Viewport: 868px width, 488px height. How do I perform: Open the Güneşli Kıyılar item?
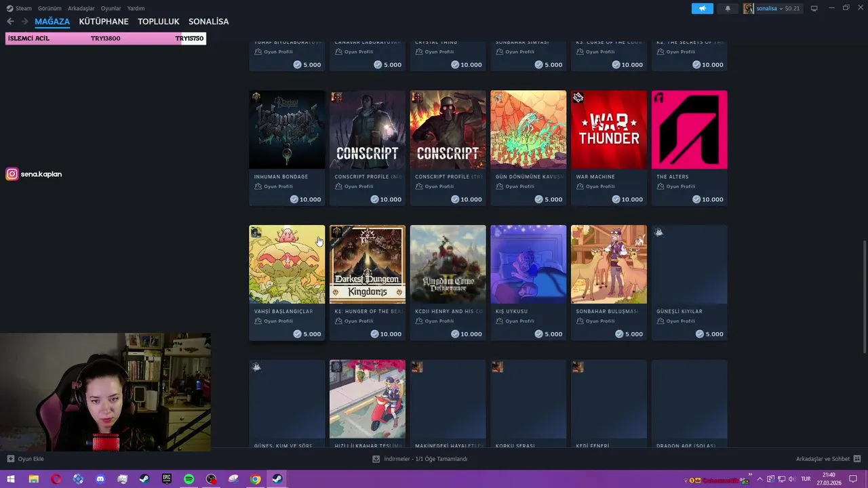[689, 283]
